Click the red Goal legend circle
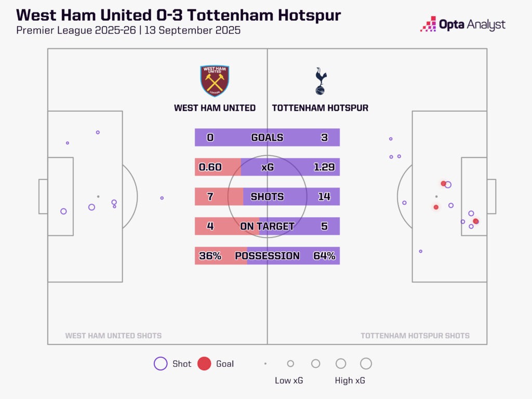 tap(205, 364)
